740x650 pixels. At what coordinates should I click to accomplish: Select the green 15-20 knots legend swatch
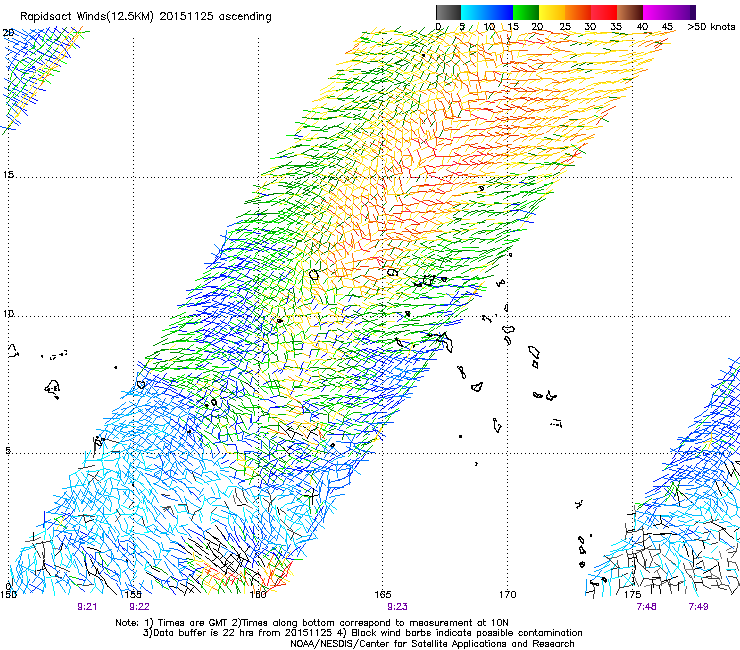pyautogui.click(x=526, y=12)
